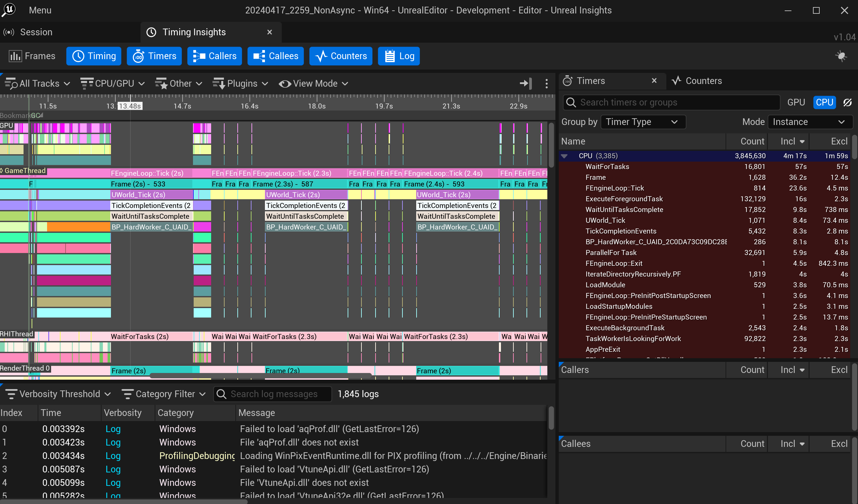Select the FEngineLoop::Tick timer row
Screen dimensions: 858x504
(x=705, y=188)
